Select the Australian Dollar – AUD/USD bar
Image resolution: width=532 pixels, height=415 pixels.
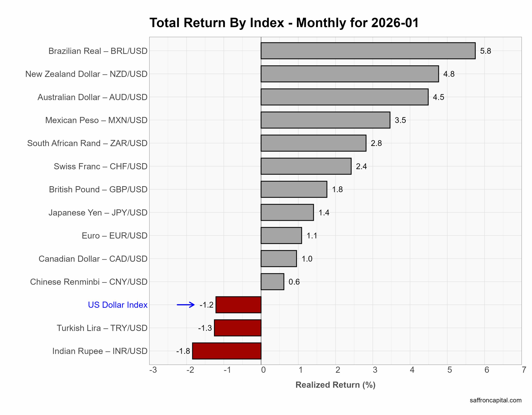(344, 97)
